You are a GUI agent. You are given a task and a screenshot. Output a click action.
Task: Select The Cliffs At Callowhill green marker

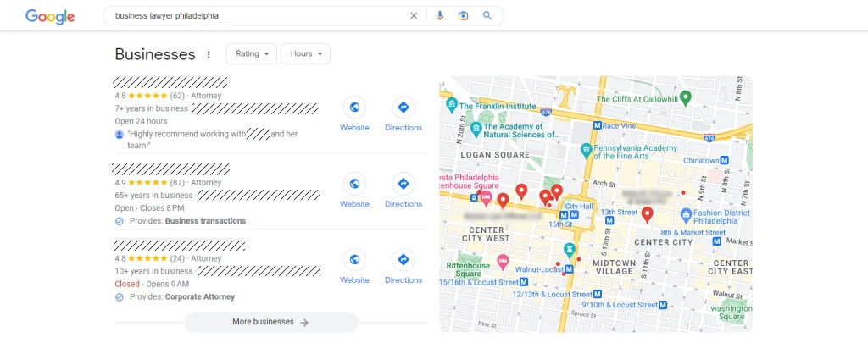point(685,99)
